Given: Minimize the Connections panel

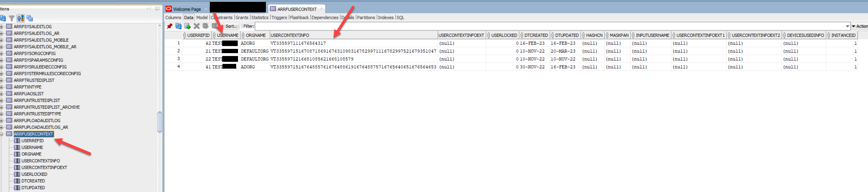Looking at the screenshot, I should coord(157,9).
